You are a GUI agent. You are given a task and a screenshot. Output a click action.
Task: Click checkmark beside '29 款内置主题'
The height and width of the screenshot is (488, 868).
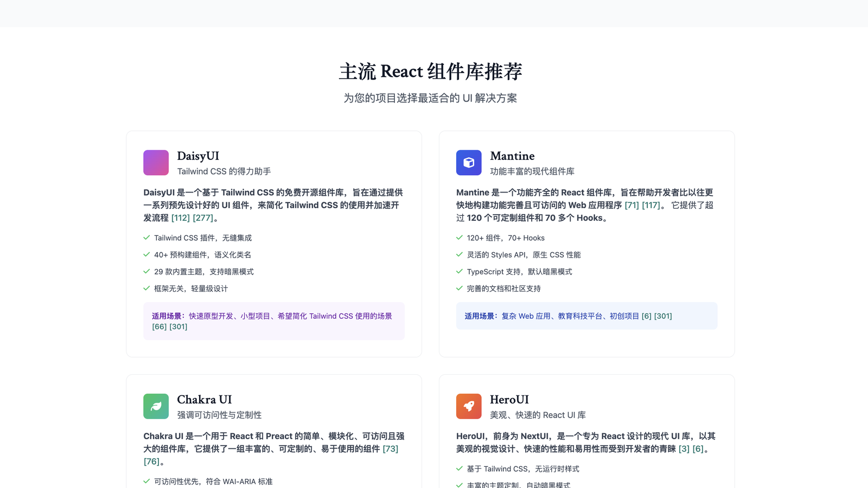[146, 271]
